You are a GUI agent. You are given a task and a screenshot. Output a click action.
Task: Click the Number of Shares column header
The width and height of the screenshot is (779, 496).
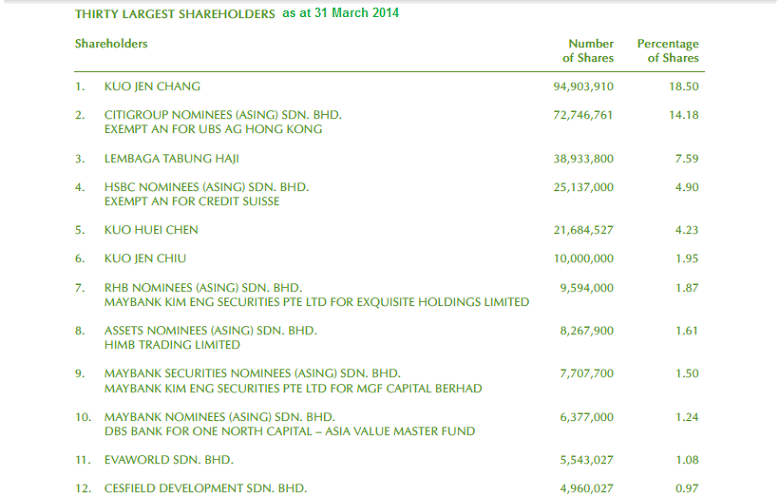click(588, 51)
